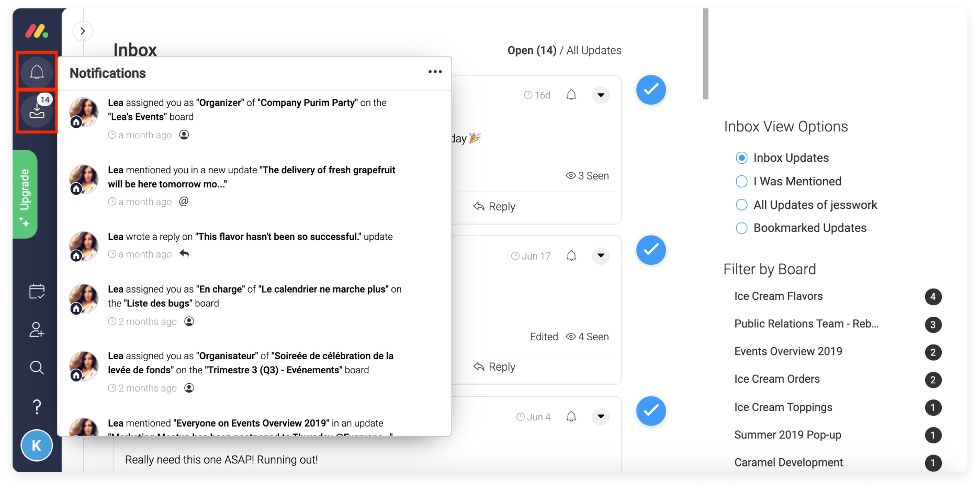Image resolution: width=980 pixels, height=489 pixels.
Task: View who has 3 Seen
Action: point(588,176)
